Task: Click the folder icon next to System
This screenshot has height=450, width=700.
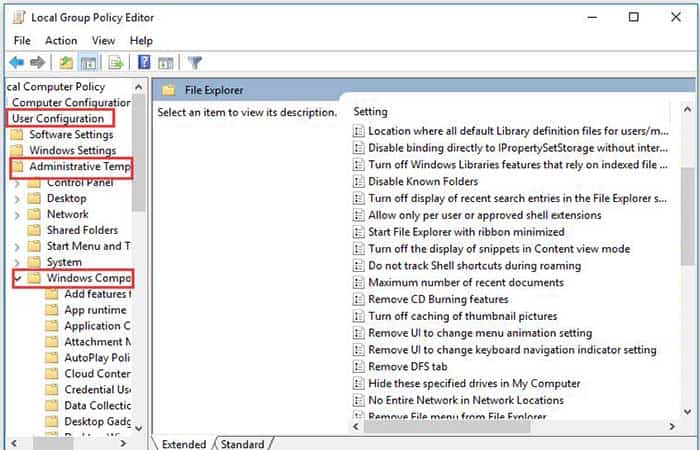Action: (x=34, y=262)
